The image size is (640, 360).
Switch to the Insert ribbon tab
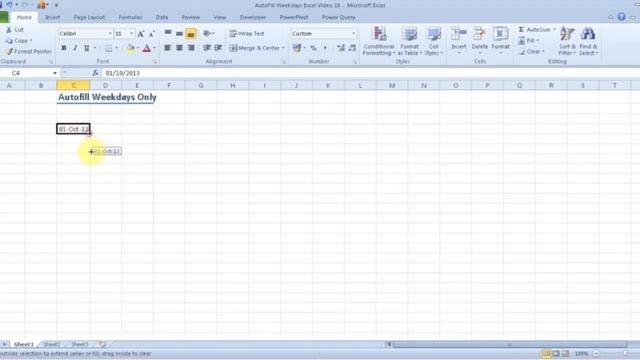tap(53, 18)
